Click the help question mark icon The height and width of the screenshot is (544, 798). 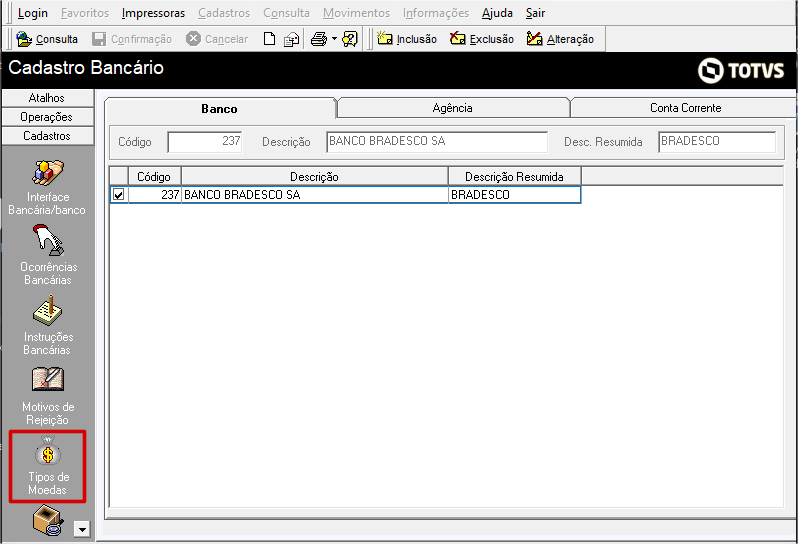[x=350, y=39]
